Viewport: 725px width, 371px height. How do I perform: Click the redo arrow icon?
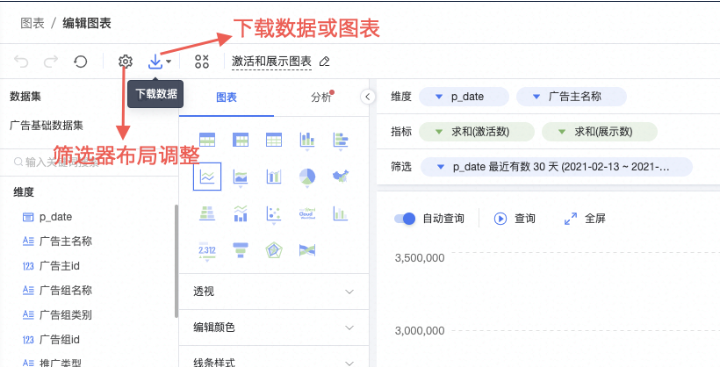pyautogui.click(x=51, y=62)
